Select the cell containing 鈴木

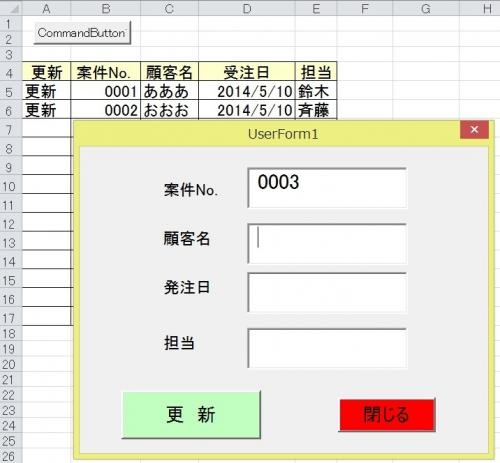(316, 91)
